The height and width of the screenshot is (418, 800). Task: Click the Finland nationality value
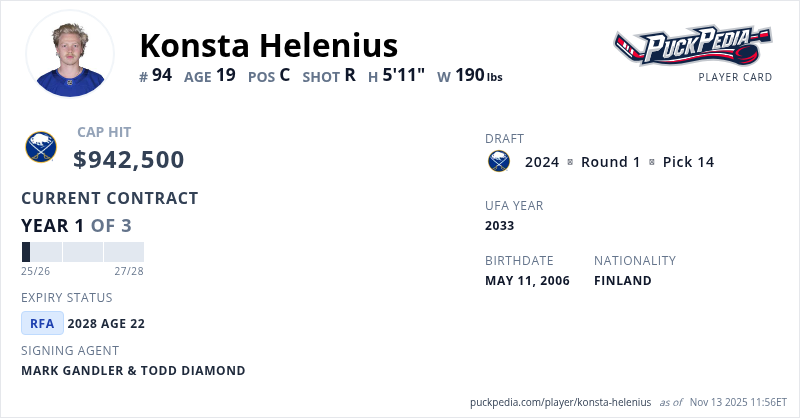click(622, 281)
